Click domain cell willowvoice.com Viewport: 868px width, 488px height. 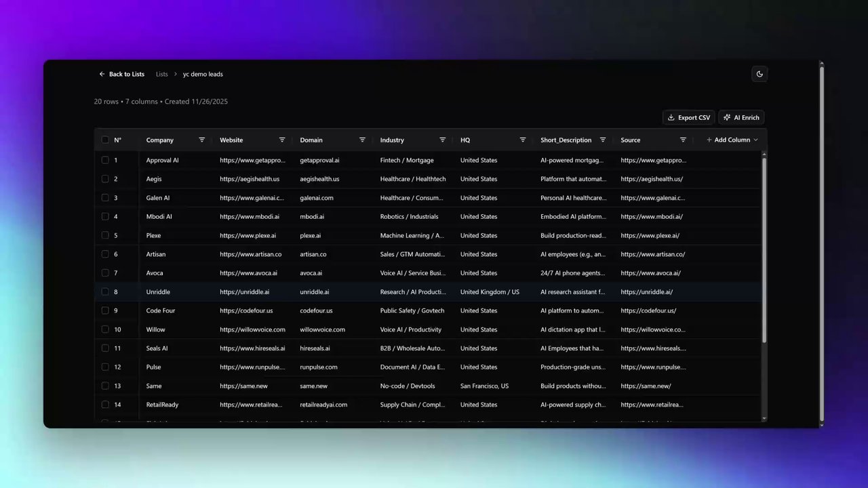323,329
